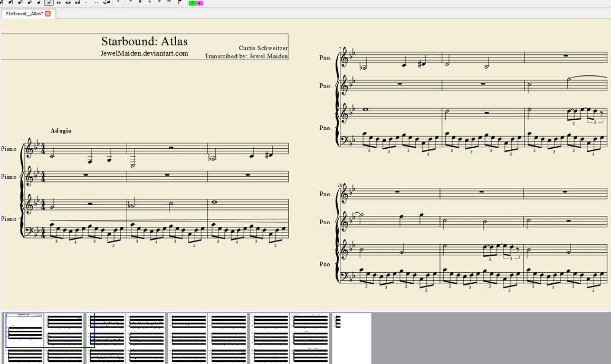Screen dimensions: 611x364
Task: Jump to the third page in the navigator
Action: [107, 338]
